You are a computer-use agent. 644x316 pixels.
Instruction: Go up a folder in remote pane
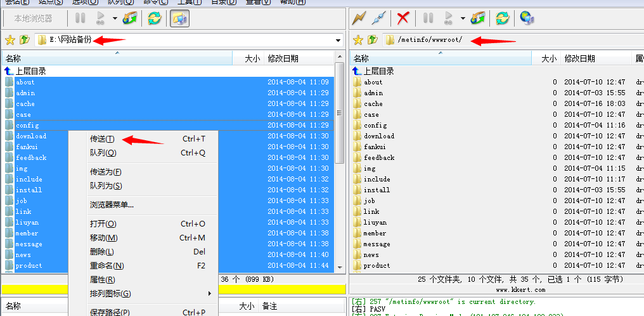373,40
